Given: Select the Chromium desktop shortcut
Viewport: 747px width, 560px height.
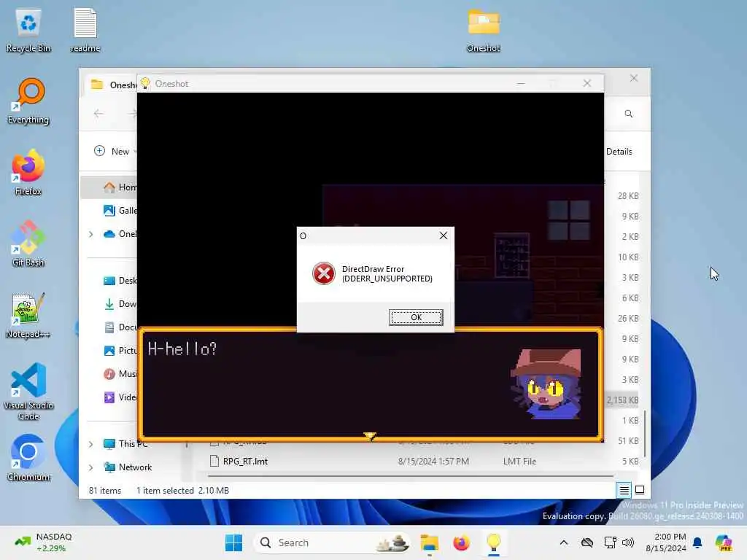Looking at the screenshot, I should [x=28, y=458].
